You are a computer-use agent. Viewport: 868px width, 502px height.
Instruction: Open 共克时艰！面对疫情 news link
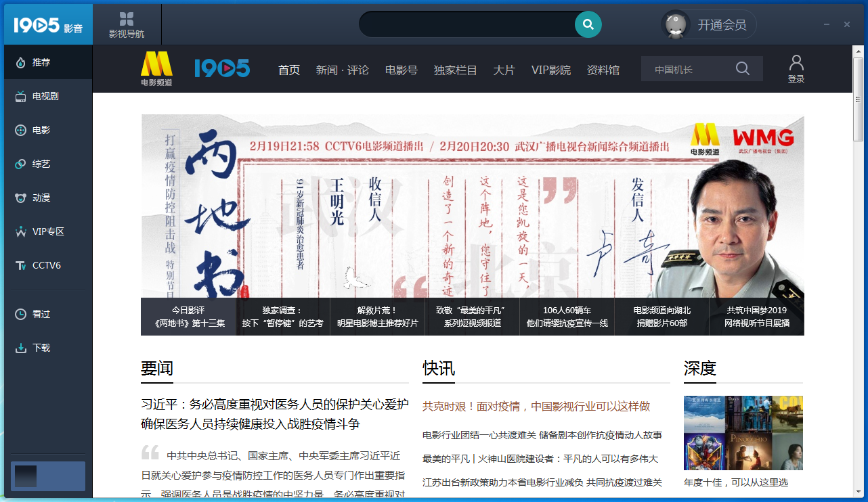tap(536, 406)
